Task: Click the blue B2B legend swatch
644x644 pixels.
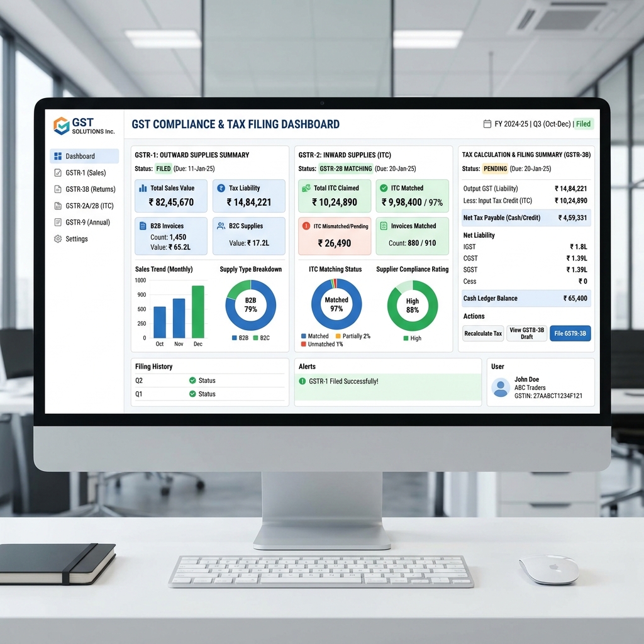Action: [x=235, y=338]
